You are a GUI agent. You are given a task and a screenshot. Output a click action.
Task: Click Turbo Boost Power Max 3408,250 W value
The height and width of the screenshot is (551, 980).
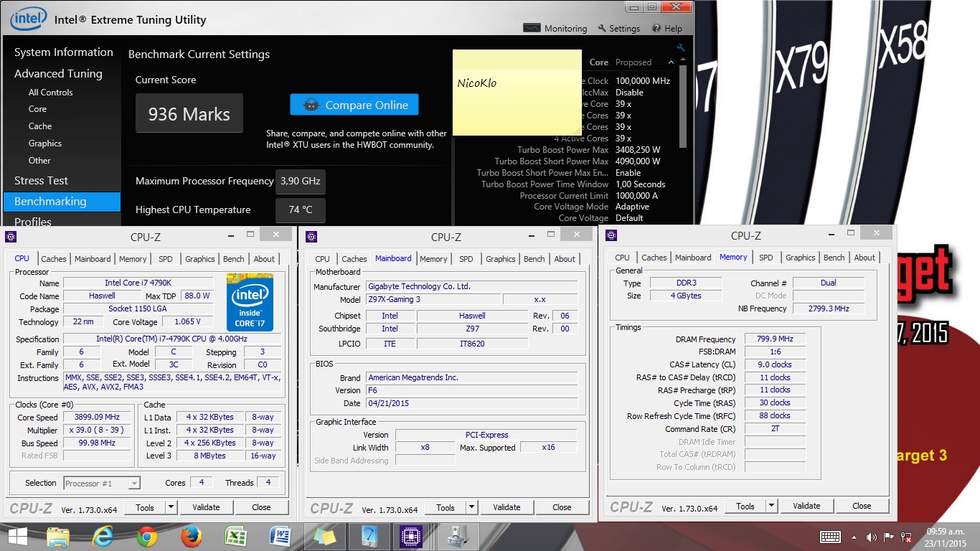[638, 150]
